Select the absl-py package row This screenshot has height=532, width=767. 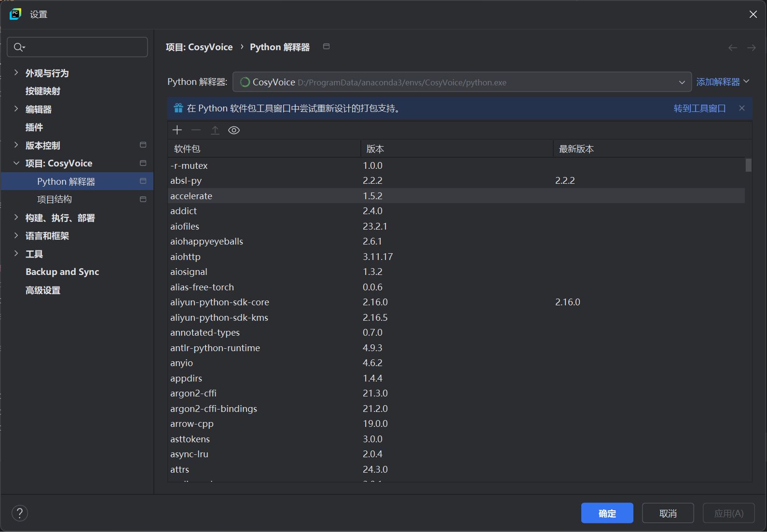(456, 180)
